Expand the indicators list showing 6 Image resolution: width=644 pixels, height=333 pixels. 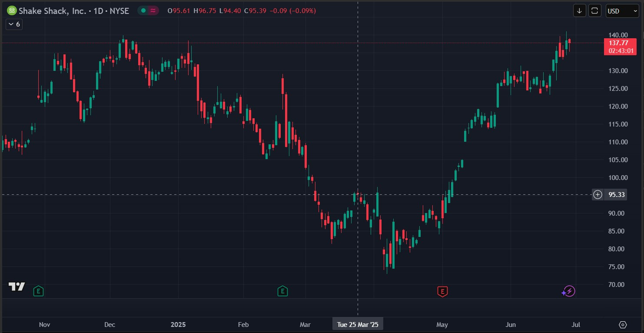[x=14, y=24]
